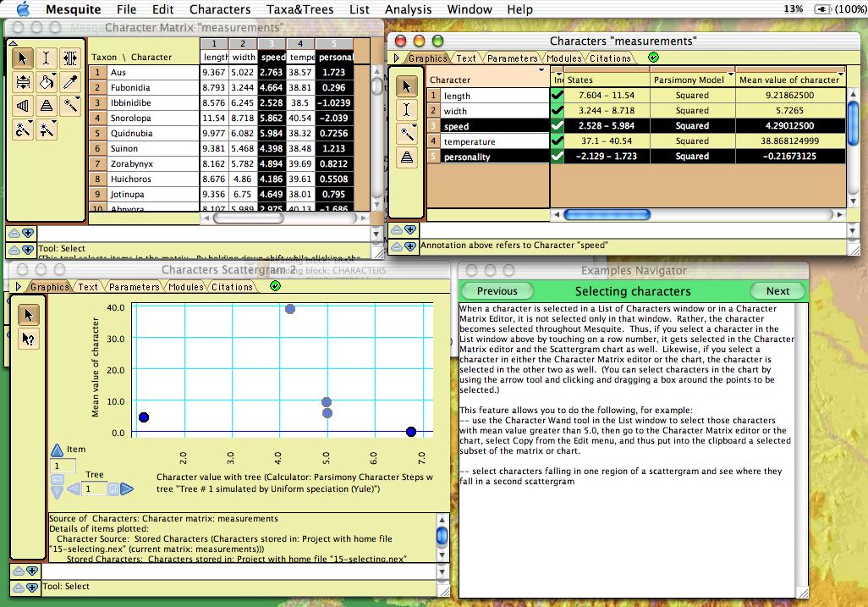Choose the magic wand tool in Characters list window
The width and height of the screenshot is (868, 607).
407,133
